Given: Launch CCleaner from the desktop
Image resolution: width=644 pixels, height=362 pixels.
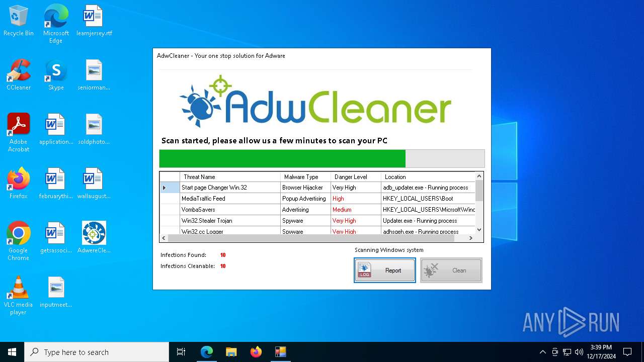Looking at the screenshot, I should click(x=19, y=75).
